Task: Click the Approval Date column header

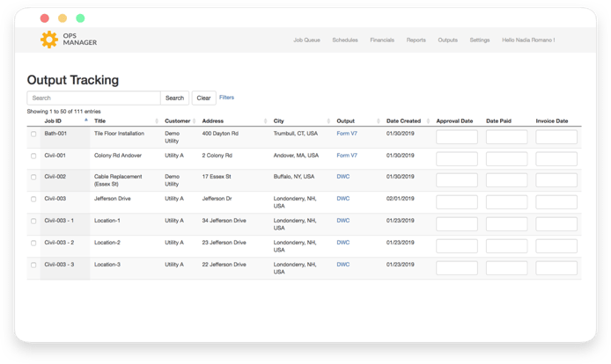Action: [454, 121]
